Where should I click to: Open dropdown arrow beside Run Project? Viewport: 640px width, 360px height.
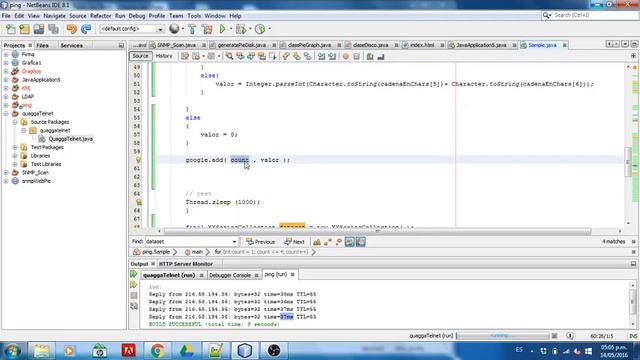tap(231, 29)
